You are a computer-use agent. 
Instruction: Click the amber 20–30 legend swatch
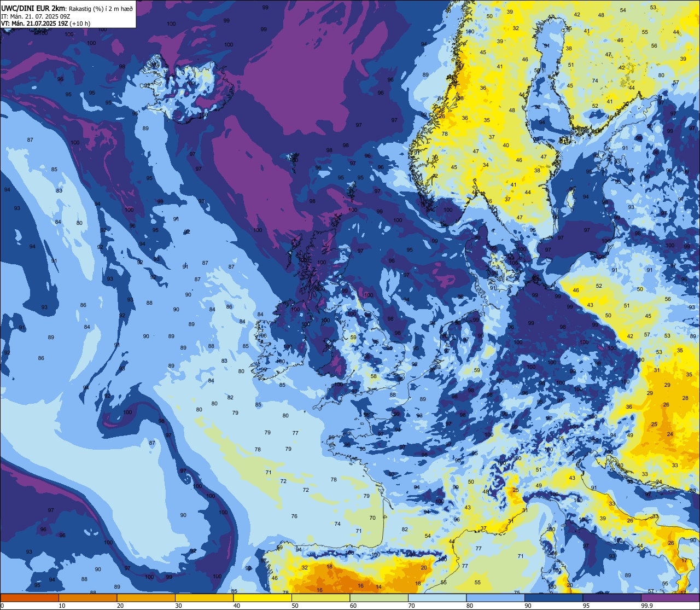pyautogui.click(x=146, y=598)
